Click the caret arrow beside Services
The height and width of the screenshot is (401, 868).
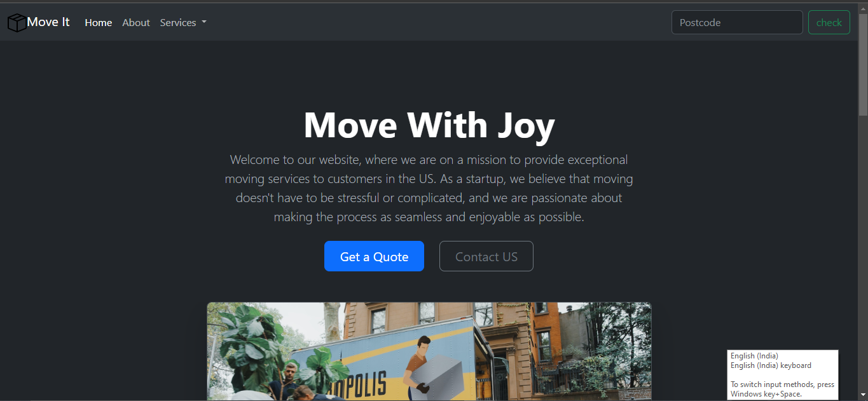coord(204,22)
